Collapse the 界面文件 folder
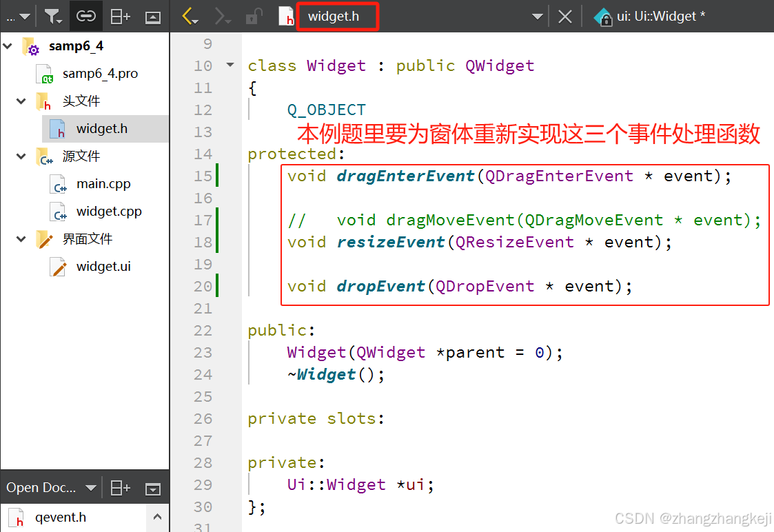Image resolution: width=774 pixels, height=532 pixels. (21, 239)
